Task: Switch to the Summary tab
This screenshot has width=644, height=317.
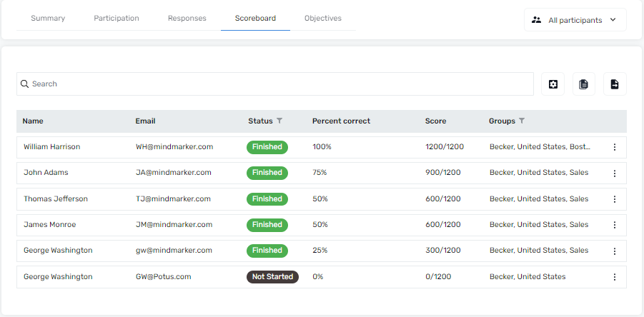Action: pos(48,19)
